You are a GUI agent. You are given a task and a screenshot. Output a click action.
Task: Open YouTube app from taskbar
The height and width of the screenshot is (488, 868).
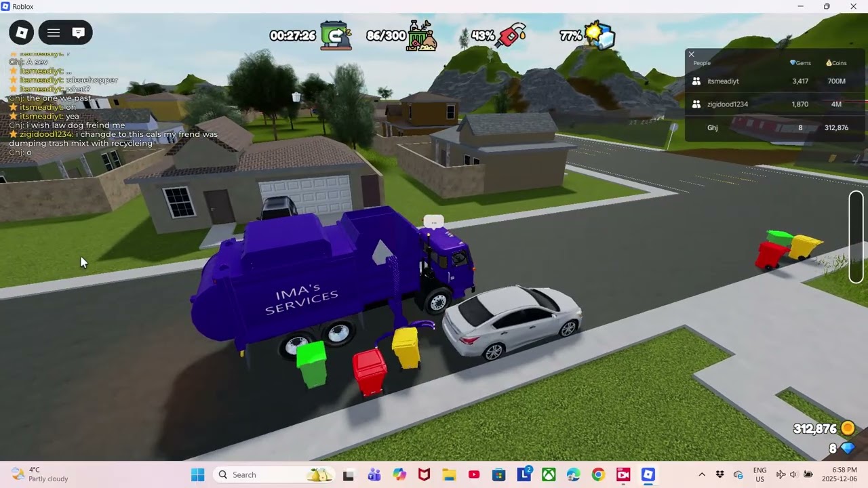click(473, 474)
